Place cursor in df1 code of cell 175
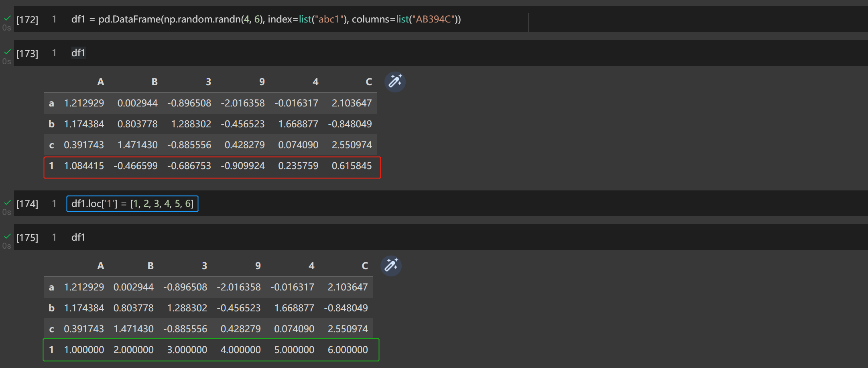Image resolution: width=868 pixels, height=368 pixels. point(78,237)
